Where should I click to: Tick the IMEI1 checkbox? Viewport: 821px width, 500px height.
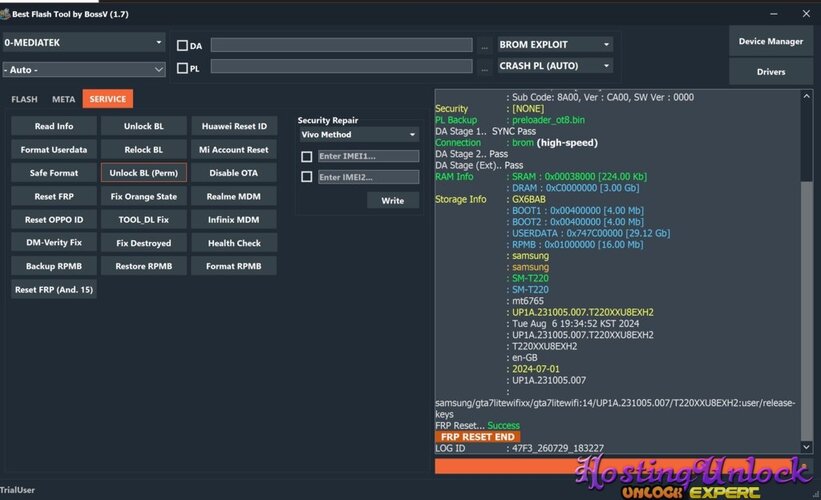coord(307,156)
